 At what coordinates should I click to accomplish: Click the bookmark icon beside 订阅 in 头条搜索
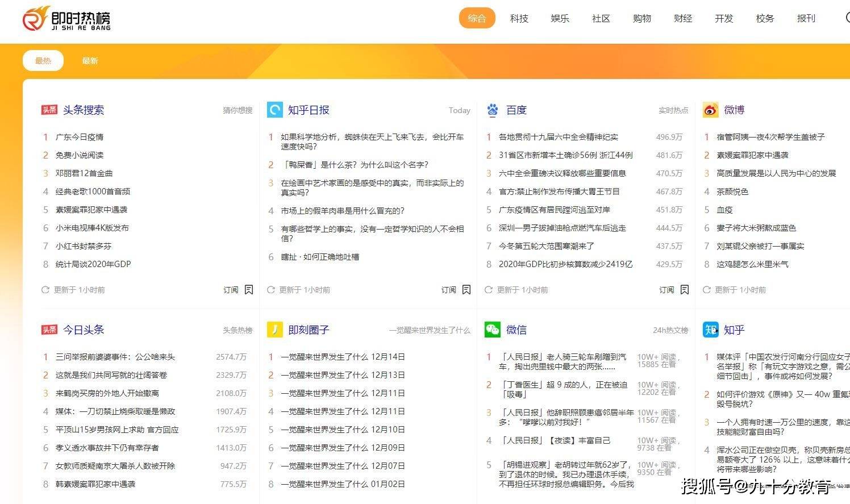(x=249, y=289)
